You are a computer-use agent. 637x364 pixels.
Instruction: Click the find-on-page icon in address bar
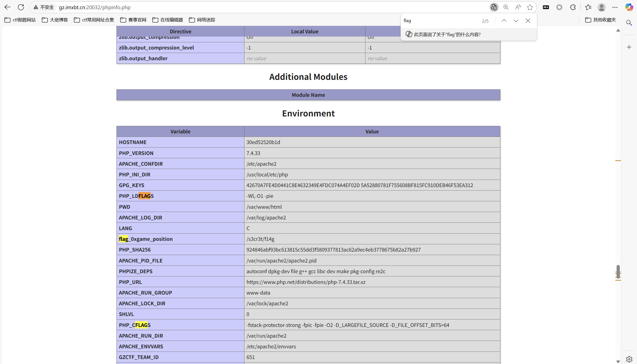click(x=494, y=7)
